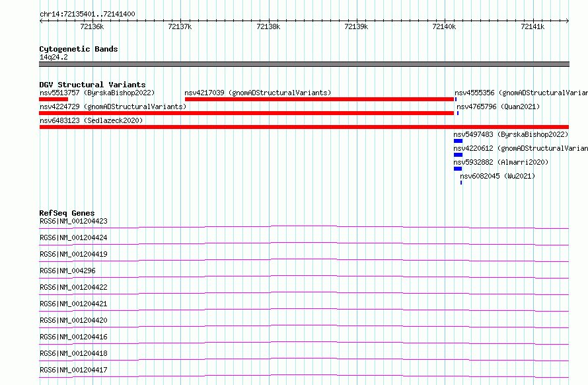Click the nsv4224729 gnomADStructuralVariants label

click(x=113, y=107)
